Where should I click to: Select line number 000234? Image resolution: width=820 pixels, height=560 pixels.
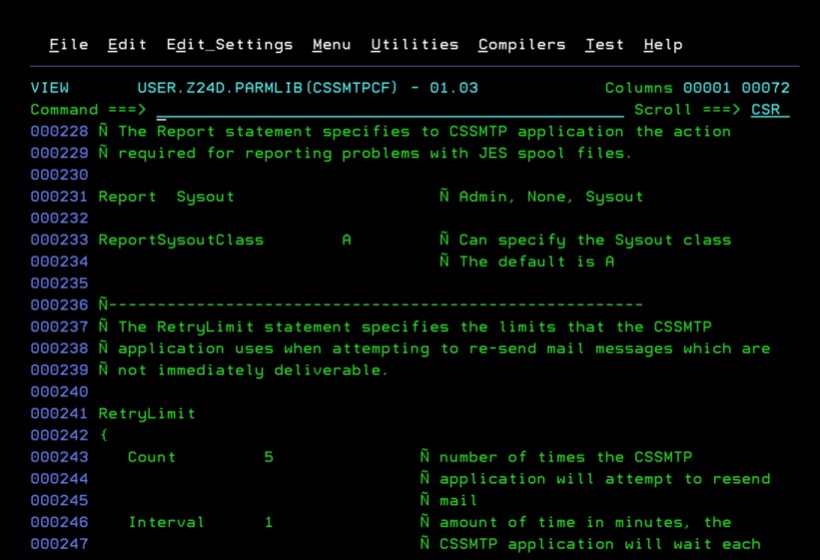point(59,262)
